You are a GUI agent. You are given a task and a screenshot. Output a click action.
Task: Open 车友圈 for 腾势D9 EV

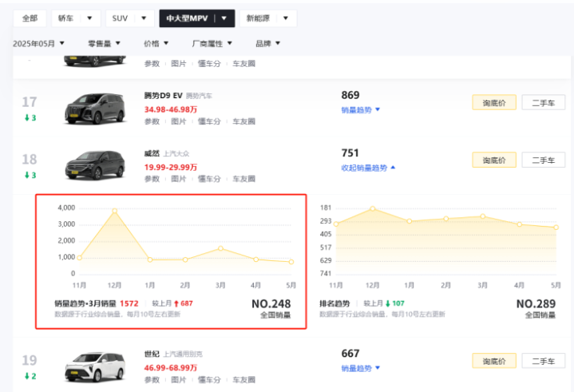coord(243,121)
